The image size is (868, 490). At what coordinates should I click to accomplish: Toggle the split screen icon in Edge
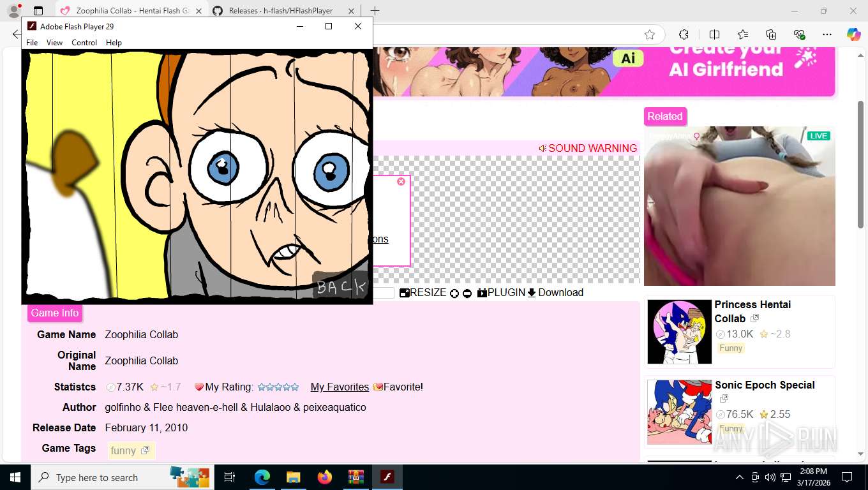pos(714,34)
